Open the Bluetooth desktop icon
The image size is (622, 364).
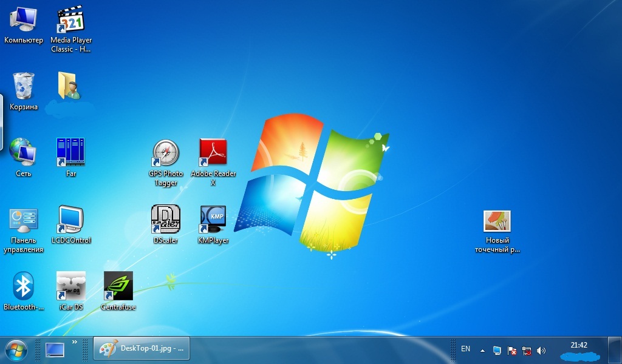(23, 286)
